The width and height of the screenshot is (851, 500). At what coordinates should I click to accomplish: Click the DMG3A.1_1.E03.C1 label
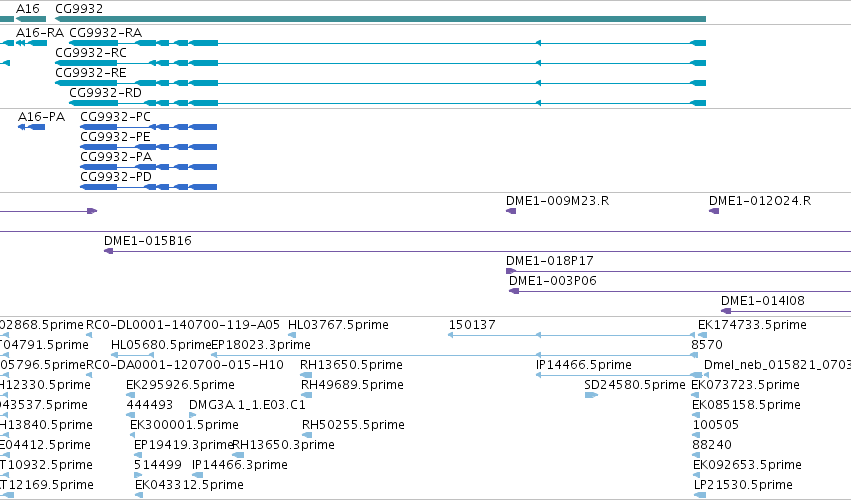coord(247,405)
